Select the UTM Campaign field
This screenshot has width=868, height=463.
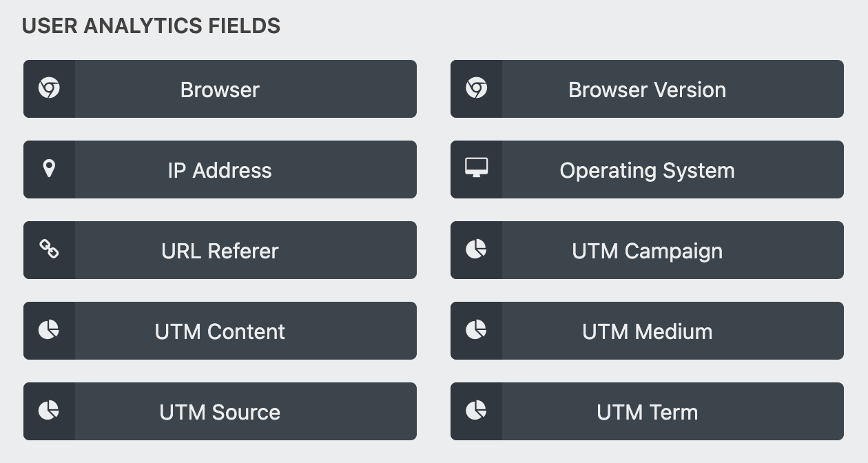[x=647, y=250]
